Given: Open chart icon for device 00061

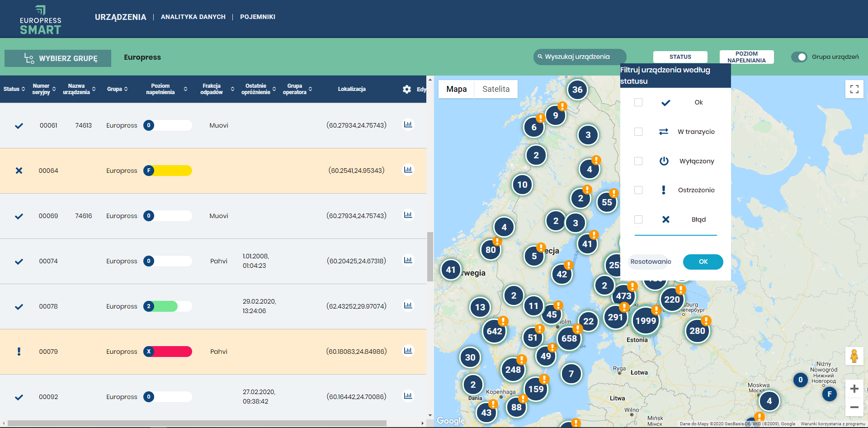Looking at the screenshot, I should point(408,124).
